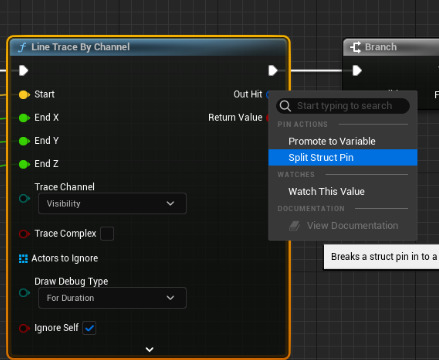
Task: Click the Out Hit pin label
Action: coord(248,94)
